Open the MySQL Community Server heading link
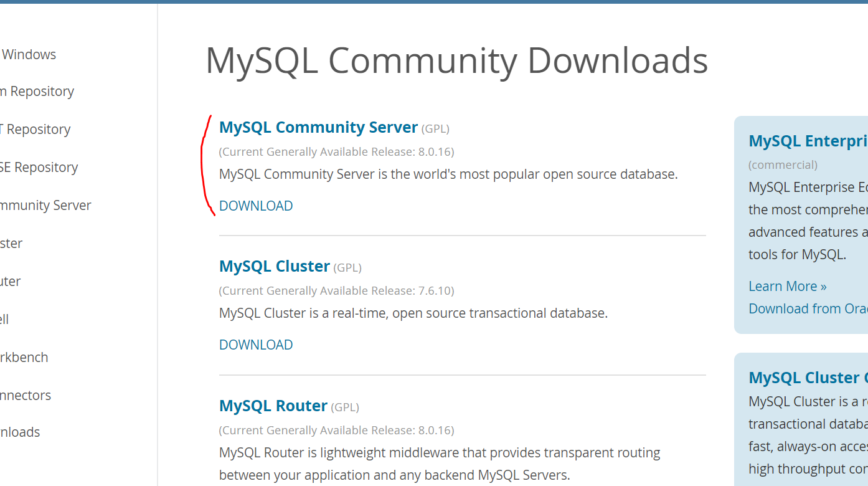 coord(318,127)
